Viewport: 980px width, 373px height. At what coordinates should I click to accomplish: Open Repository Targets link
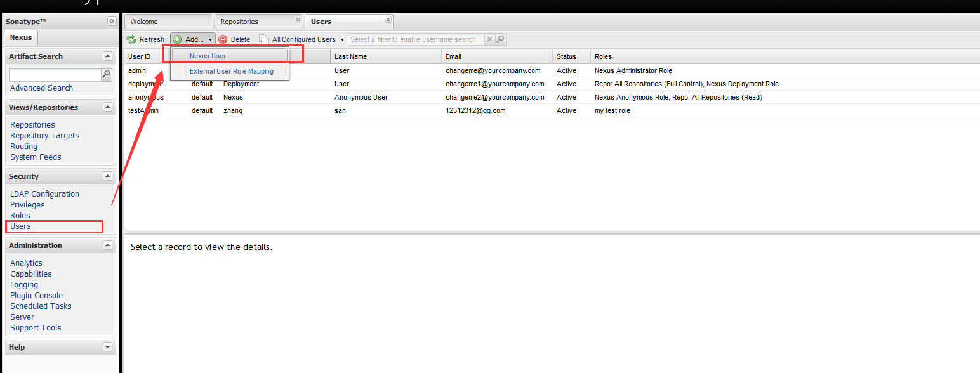[44, 136]
